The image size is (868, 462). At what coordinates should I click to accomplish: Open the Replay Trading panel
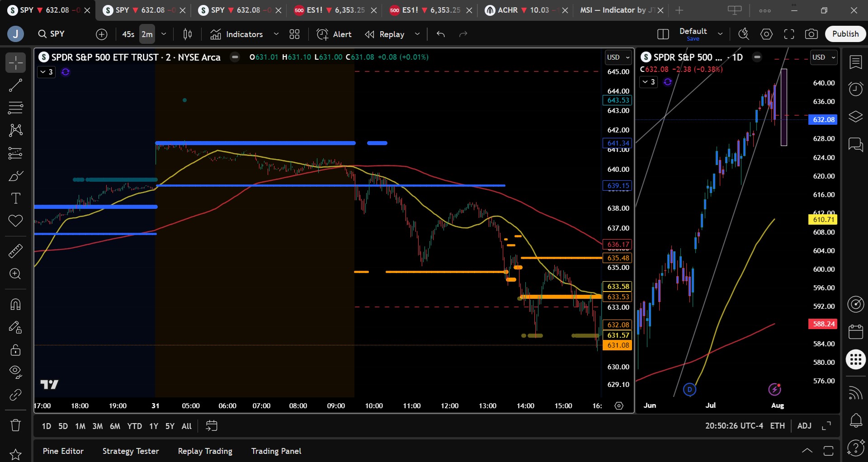click(205, 451)
